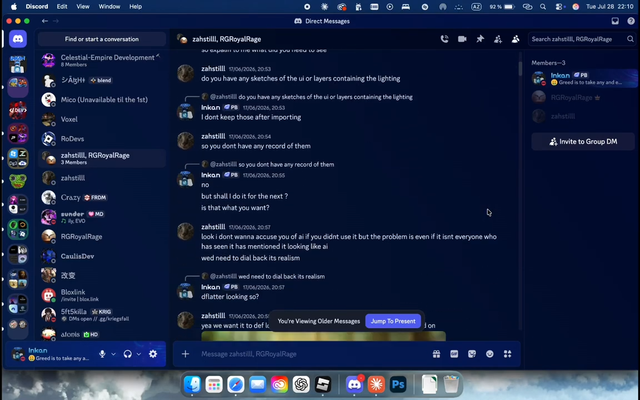Select RGRoyalRage in members list

point(583,98)
